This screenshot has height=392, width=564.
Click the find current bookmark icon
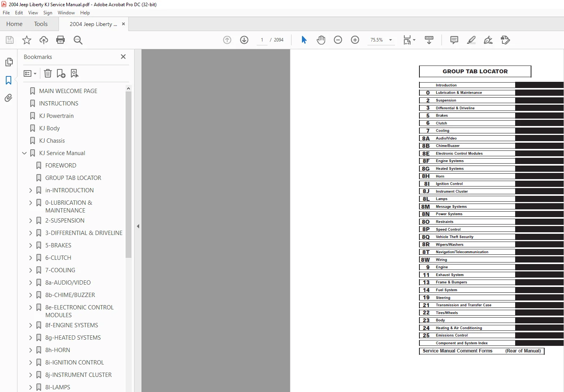click(x=74, y=73)
